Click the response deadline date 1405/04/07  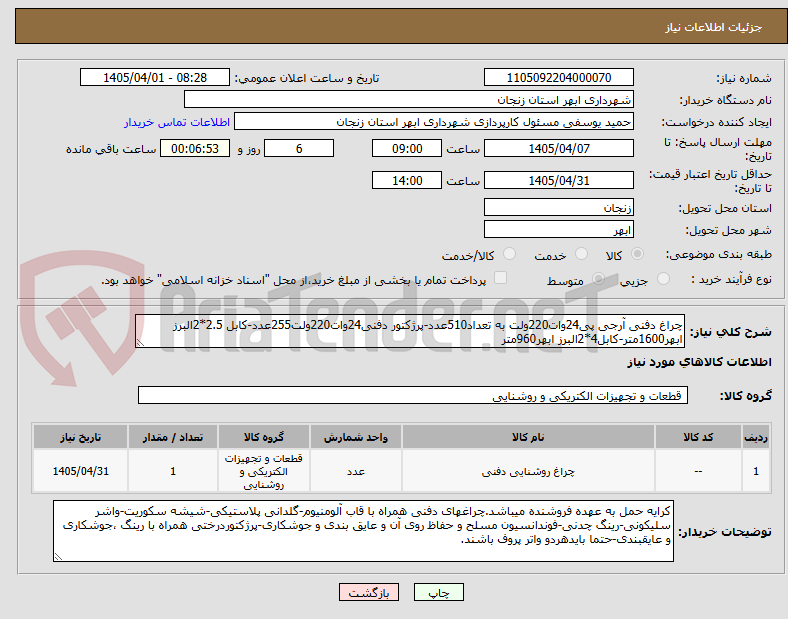558,148
